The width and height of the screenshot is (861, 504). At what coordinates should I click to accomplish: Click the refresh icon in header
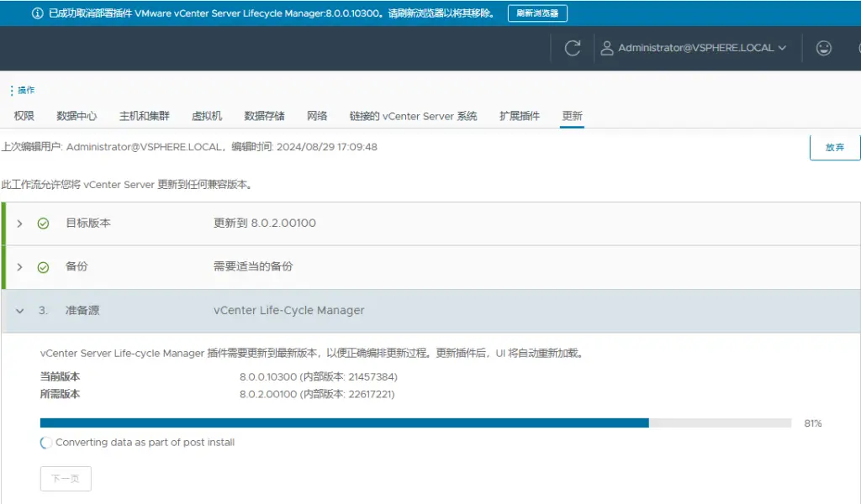573,48
